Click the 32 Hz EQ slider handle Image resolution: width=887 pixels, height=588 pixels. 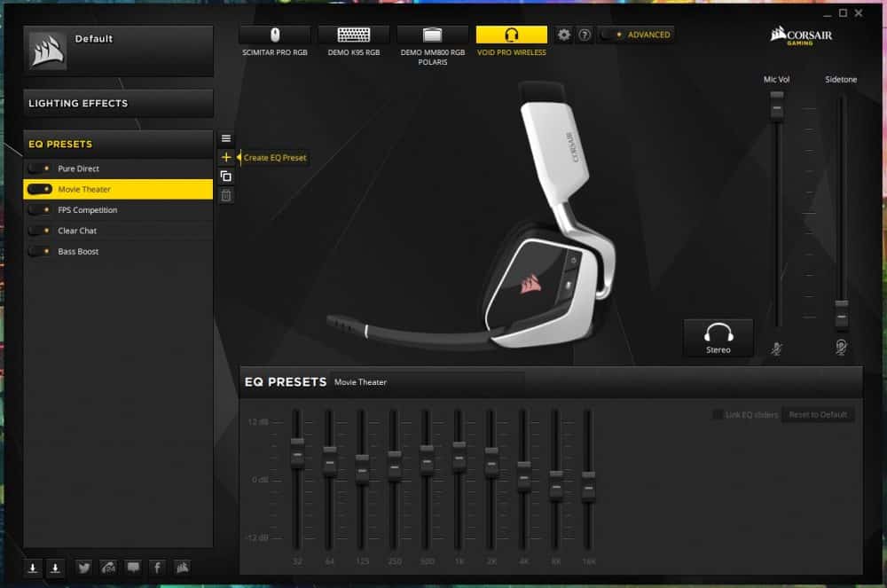pos(297,453)
